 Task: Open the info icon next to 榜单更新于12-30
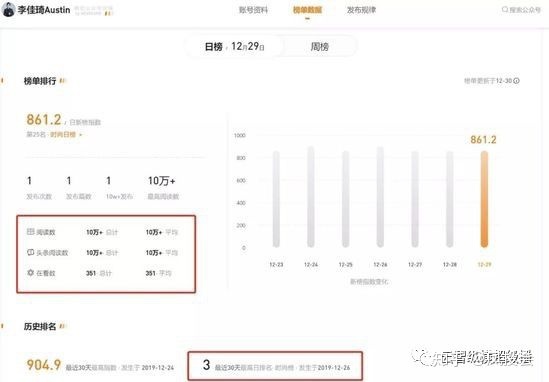click(x=516, y=81)
